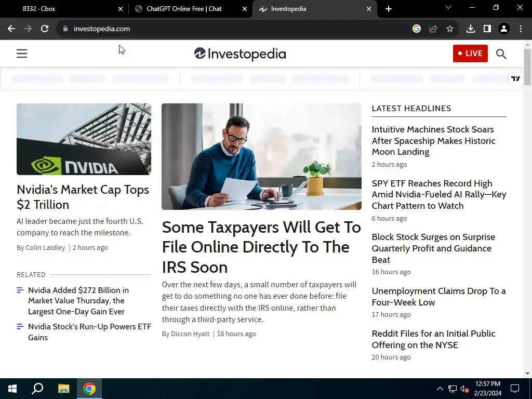Click the muted volume tray icon

click(x=465, y=389)
